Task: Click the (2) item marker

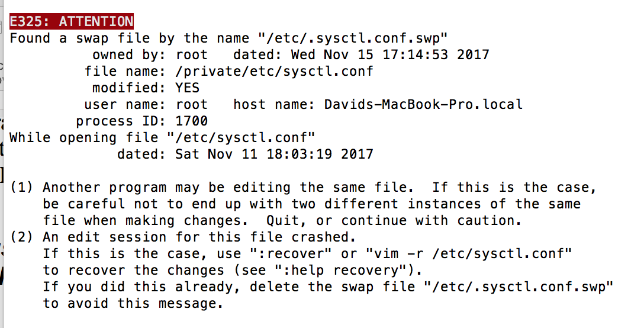Action: point(22,237)
